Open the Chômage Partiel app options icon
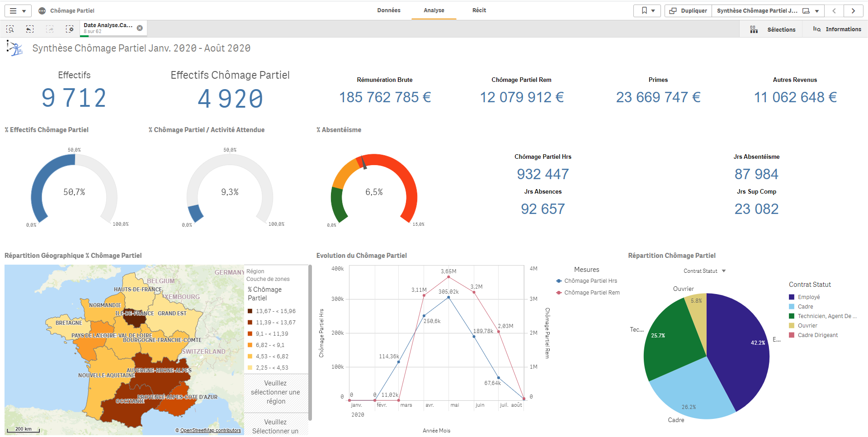This screenshot has width=868, height=437. (42, 11)
